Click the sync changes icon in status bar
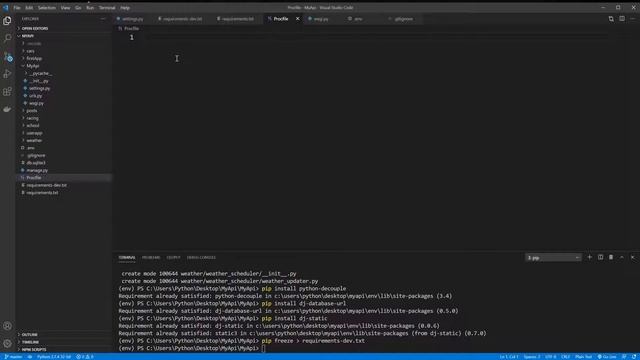The height and width of the screenshot is (360, 640). [x=30, y=357]
